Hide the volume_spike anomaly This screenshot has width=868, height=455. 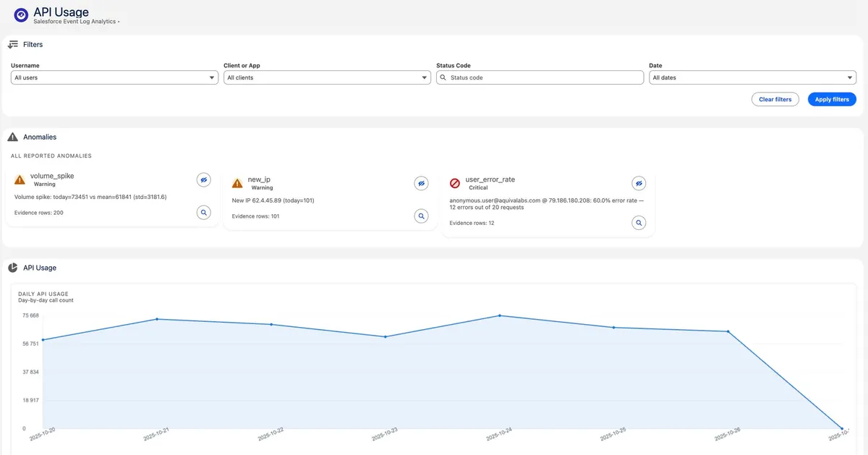click(x=204, y=179)
